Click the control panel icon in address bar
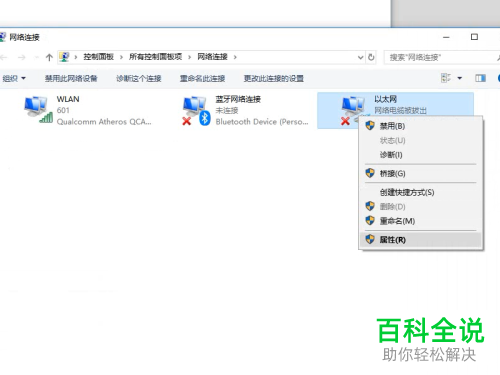 (64, 57)
